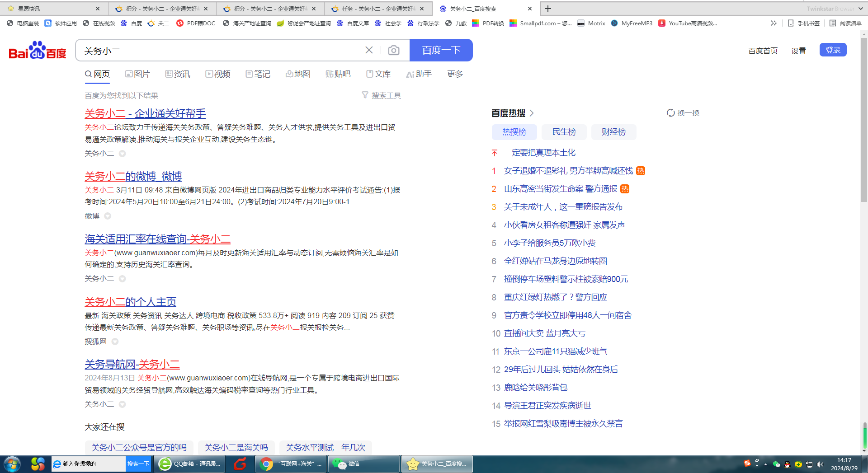Click related search 关务水平测试一年几次
This screenshot has width=868, height=473.
[x=325, y=447]
